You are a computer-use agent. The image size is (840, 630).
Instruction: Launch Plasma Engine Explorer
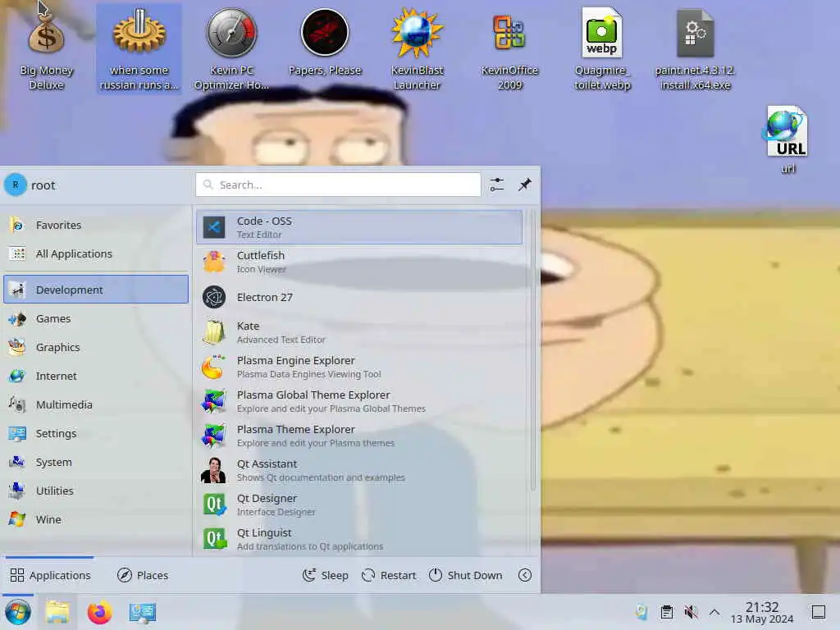point(359,367)
